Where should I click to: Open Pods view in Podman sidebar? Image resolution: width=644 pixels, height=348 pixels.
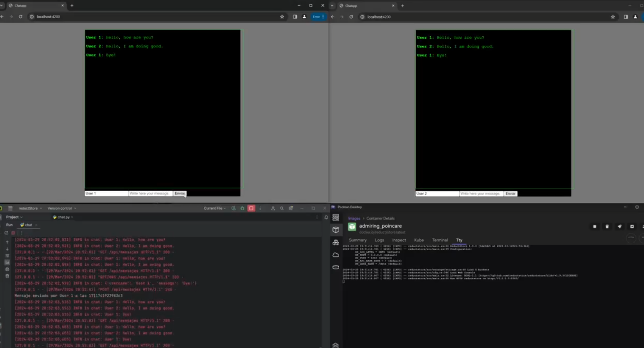[335, 242]
